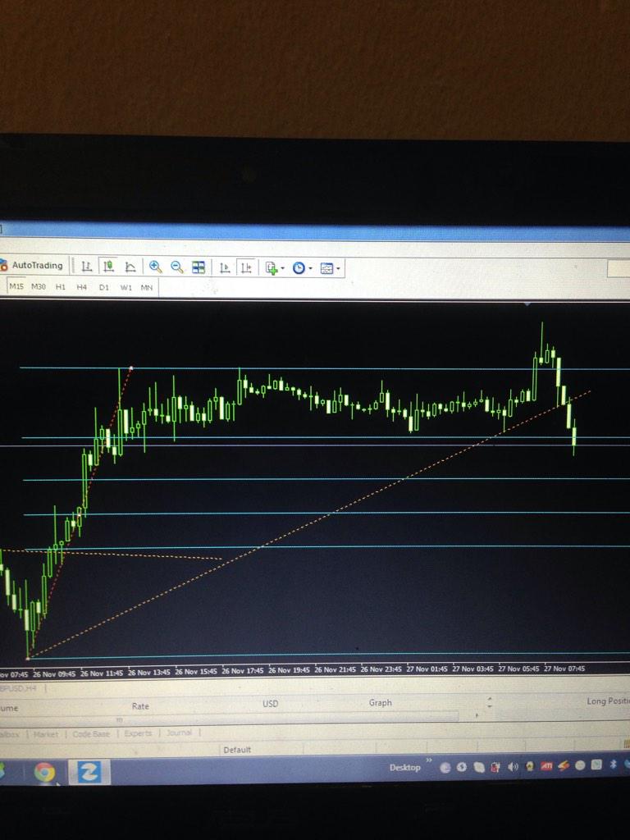The width and height of the screenshot is (630, 840).
Task: Click the USD column header
Action: tap(271, 703)
